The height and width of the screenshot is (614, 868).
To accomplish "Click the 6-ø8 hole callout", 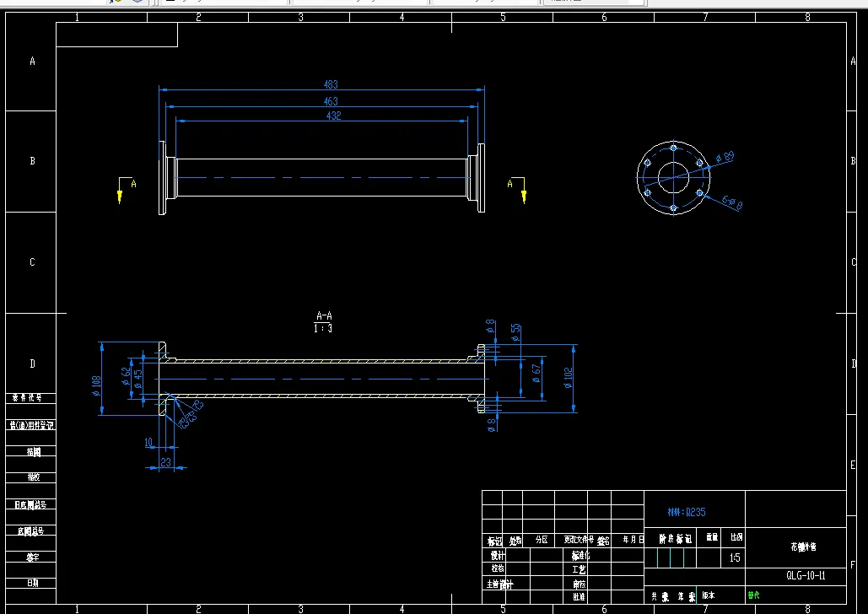I will point(732,202).
